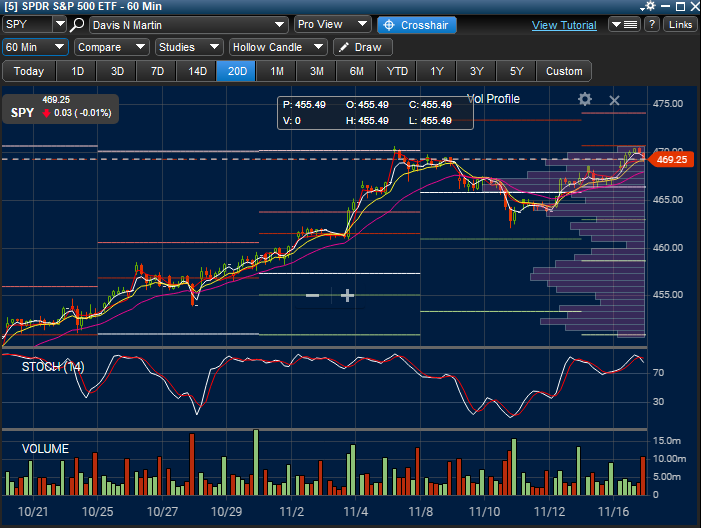The height and width of the screenshot is (528, 701).
Task: Click the 11/8 date label on axis
Action: (x=420, y=511)
